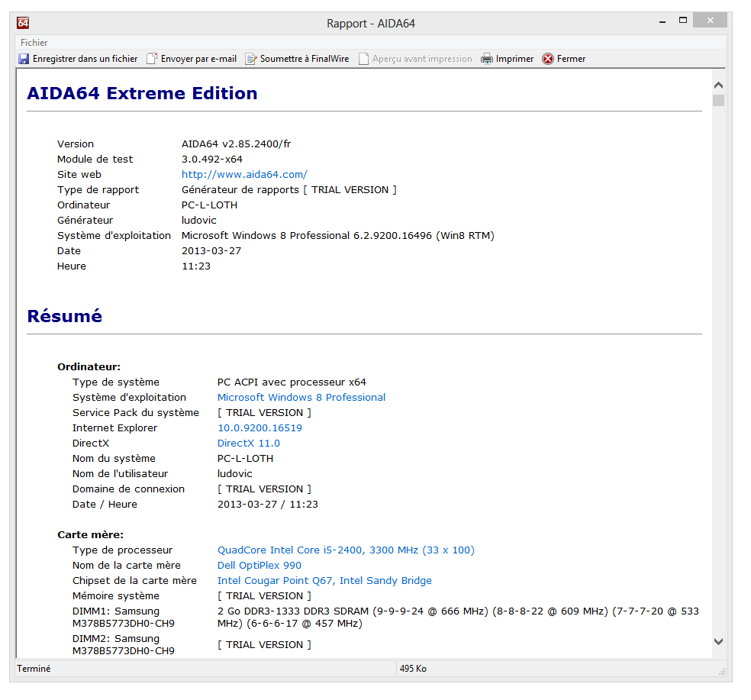Click the e-mail document icon
Screen dimensions: 751x700
click(152, 59)
